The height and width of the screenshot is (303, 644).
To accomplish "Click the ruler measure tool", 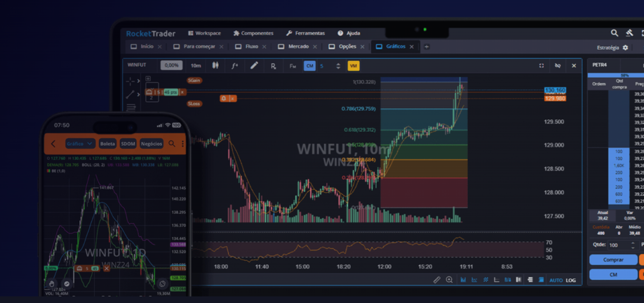I will point(437,280).
